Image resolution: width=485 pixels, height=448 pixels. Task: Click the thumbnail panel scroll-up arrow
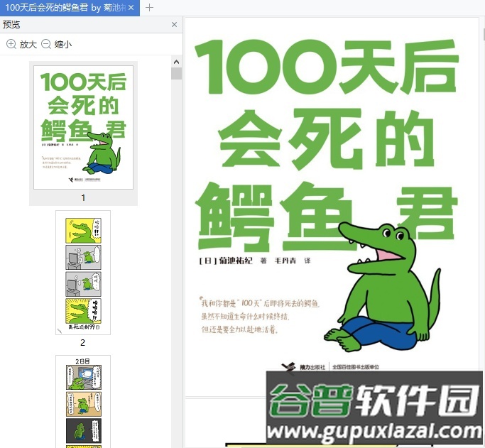176,62
